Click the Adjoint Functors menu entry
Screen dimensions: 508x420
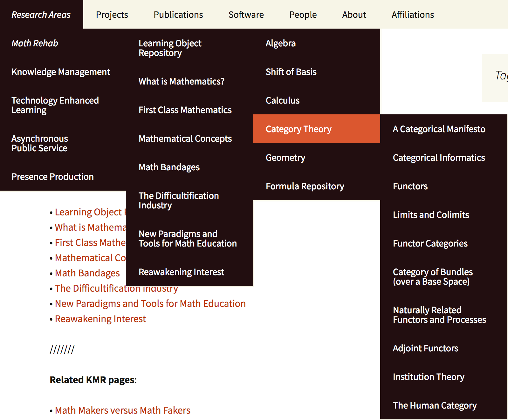425,348
